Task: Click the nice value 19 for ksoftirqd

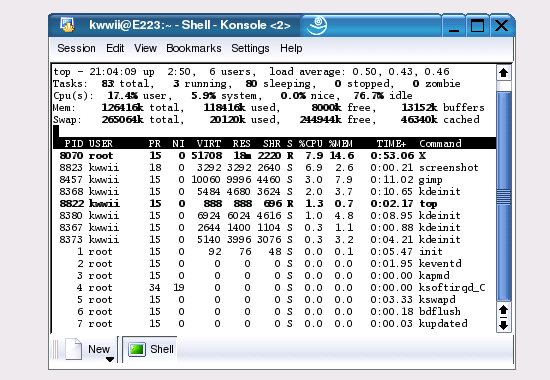Action: (179, 288)
